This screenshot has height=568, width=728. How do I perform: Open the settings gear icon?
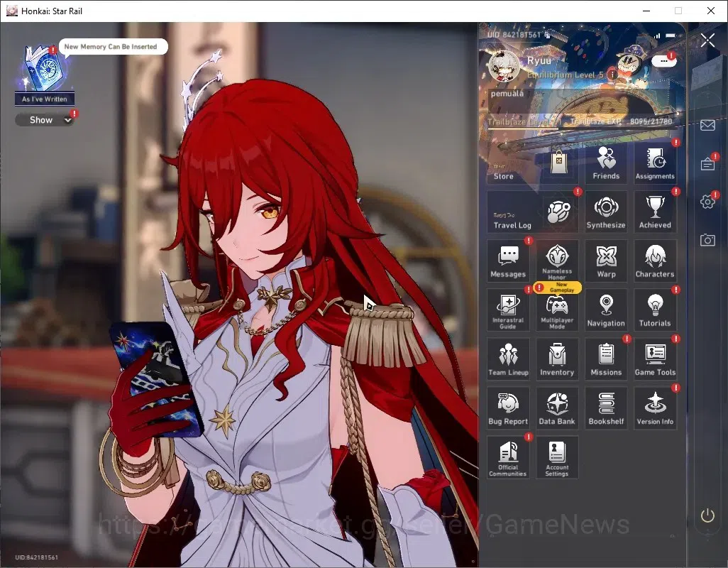pos(707,202)
